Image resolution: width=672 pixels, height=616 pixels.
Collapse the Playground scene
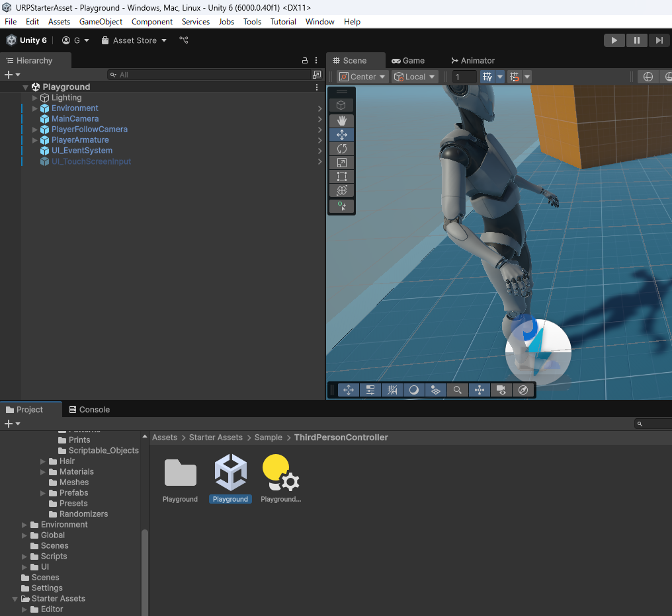pyautogui.click(x=25, y=87)
